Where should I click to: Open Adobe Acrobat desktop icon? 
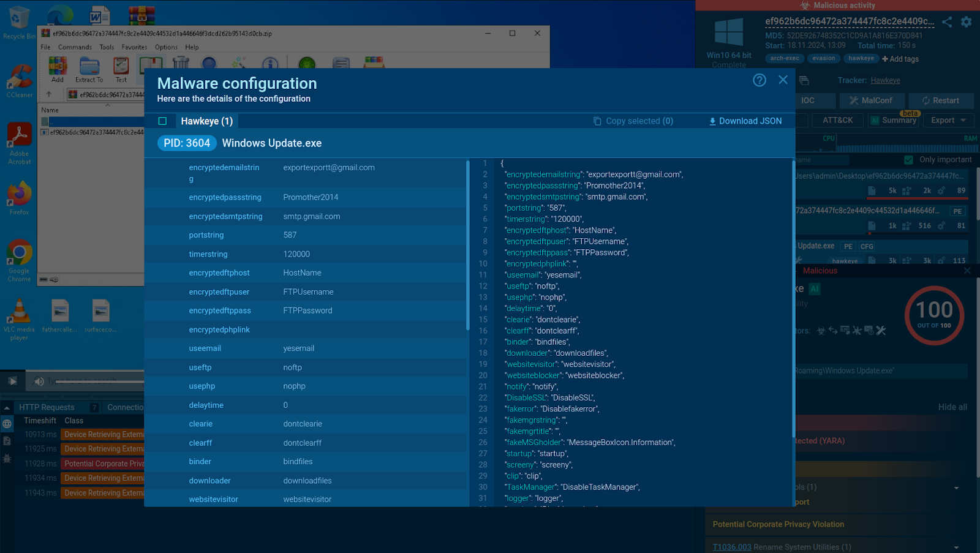19,143
